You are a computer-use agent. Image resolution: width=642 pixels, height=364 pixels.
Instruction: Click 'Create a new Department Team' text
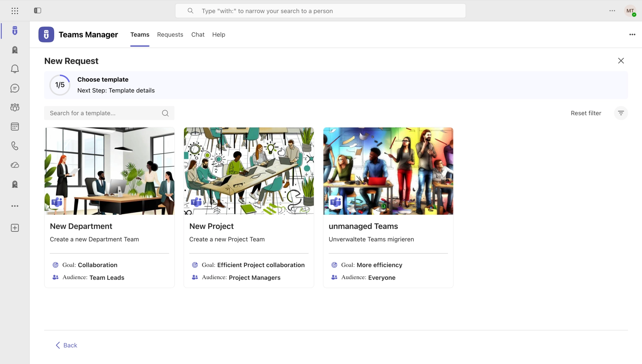(94, 239)
